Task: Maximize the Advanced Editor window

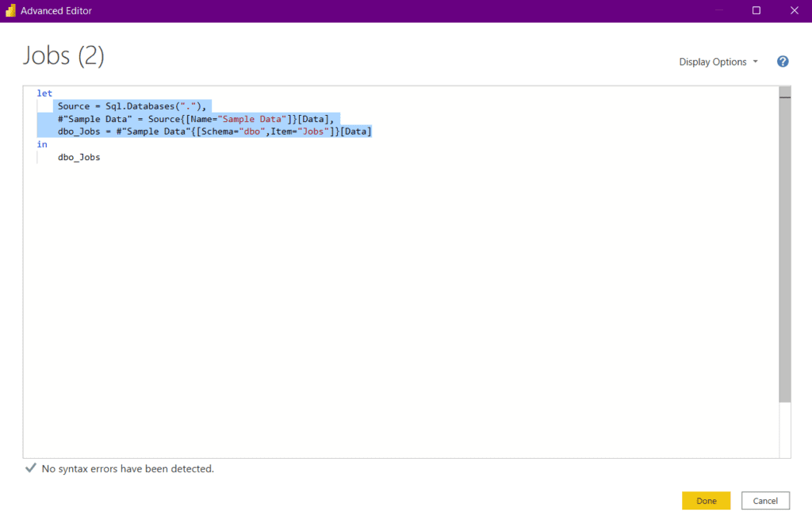Action: pyautogui.click(x=756, y=10)
